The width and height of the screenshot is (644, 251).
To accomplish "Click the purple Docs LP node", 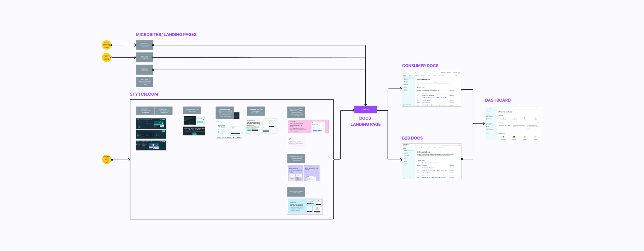I will pos(365,110).
